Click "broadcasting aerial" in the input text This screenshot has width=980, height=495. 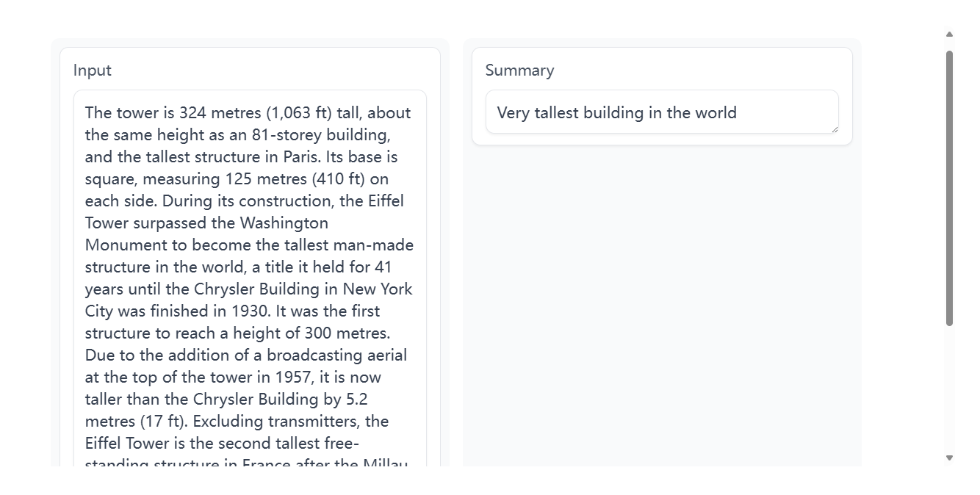(336, 355)
